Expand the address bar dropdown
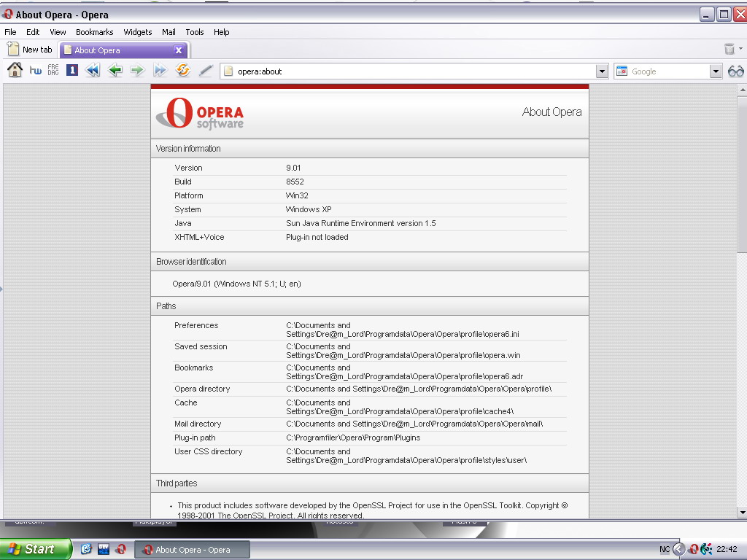The height and width of the screenshot is (560, 747). coord(602,71)
